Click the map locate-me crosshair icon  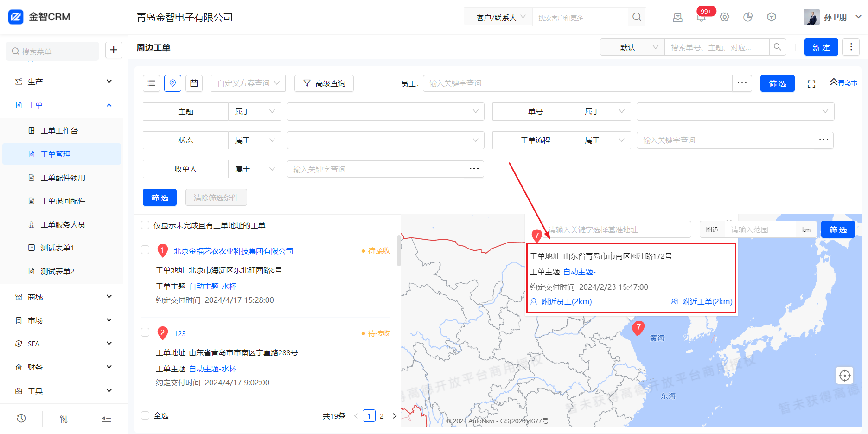click(844, 375)
